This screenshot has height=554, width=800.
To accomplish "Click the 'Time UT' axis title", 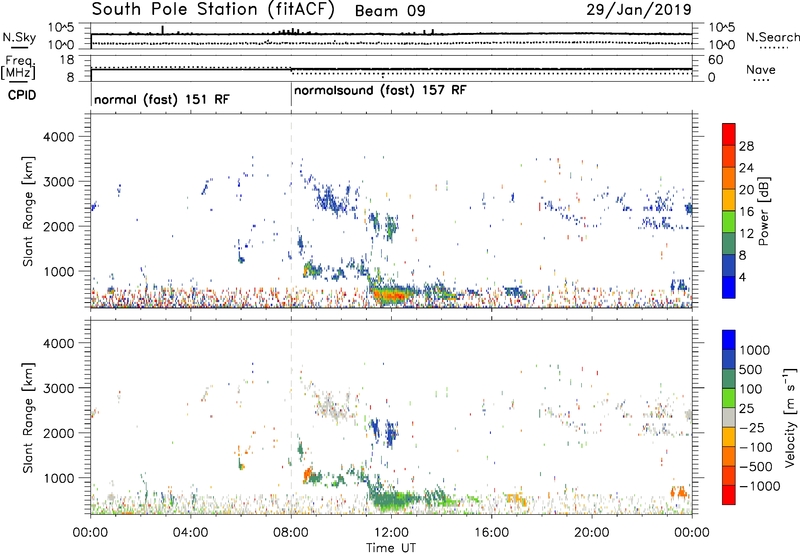I will tap(391, 548).
